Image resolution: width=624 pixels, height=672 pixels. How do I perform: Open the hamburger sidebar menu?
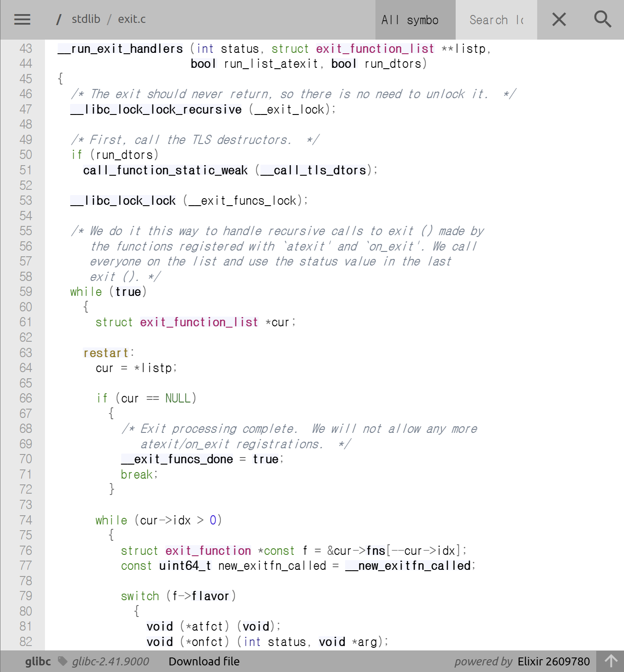point(22,19)
